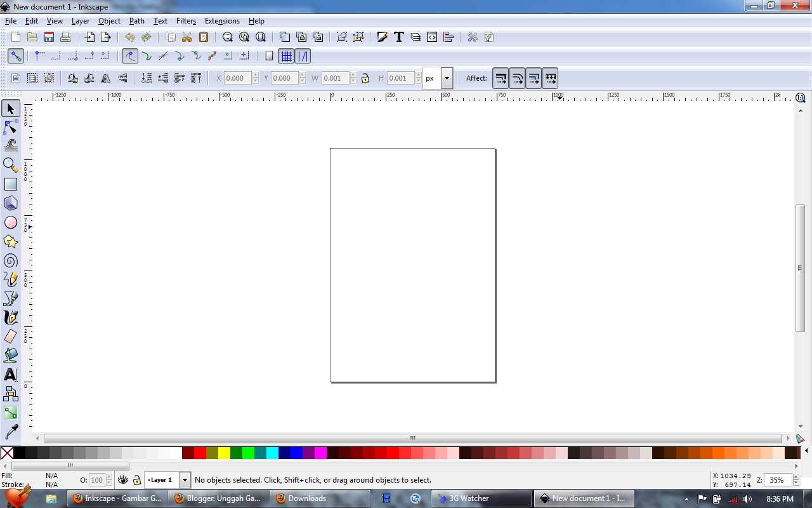Open the Filters menu
Screen dimensions: 812x508
186,21
